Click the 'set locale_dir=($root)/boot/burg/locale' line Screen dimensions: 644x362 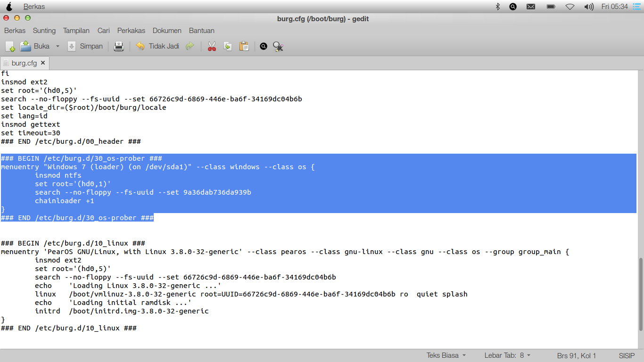(x=83, y=107)
